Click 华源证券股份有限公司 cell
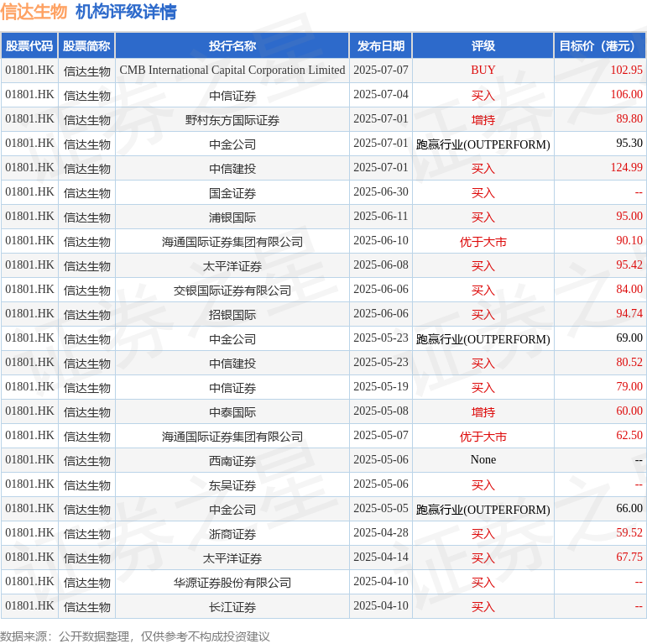The width and height of the screenshot is (647, 644). pos(232,583)
